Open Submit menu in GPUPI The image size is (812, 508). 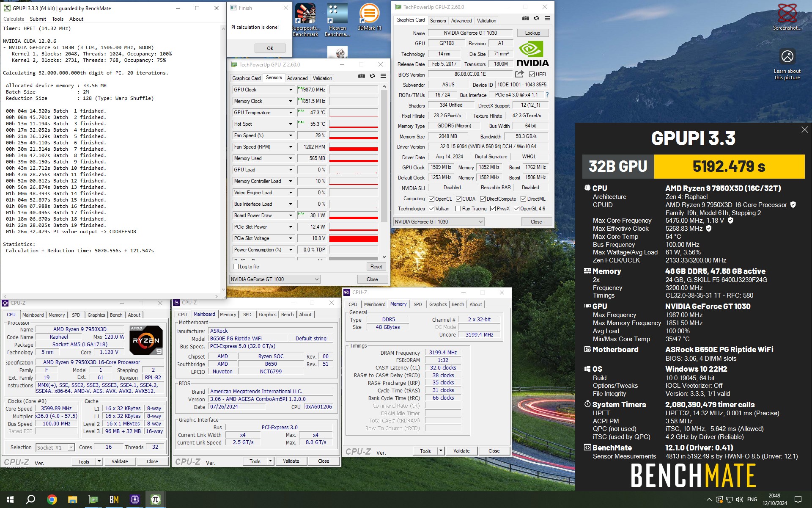[x=38, y=19]
